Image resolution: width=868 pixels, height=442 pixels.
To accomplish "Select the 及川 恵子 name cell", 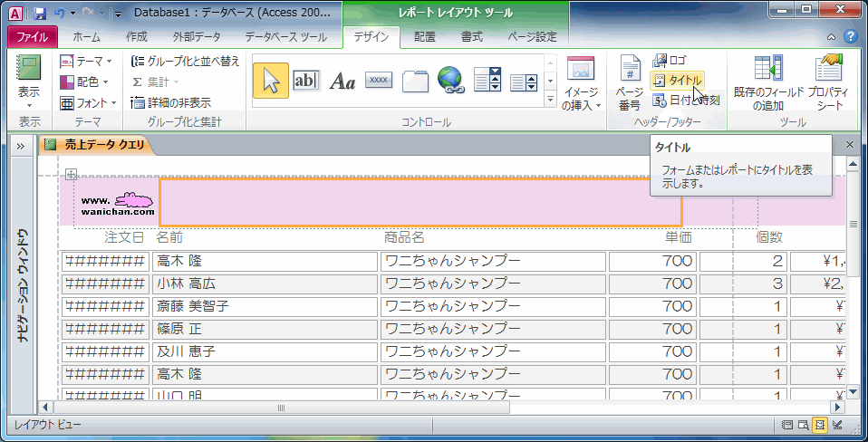I will (265, 352).
